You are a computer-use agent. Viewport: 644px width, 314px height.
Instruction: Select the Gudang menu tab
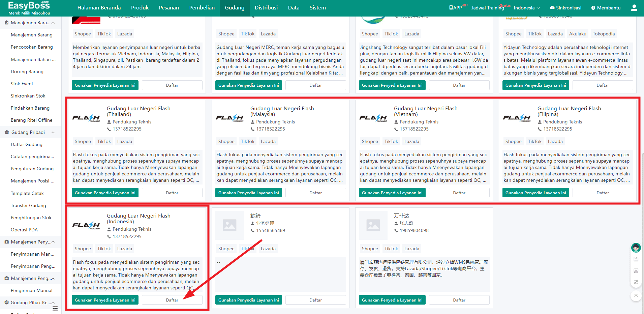coord(235,8)
